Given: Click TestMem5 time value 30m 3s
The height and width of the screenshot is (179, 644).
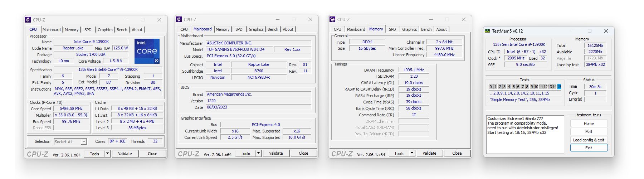Looking at the screenshot, I should coord(595,87).
